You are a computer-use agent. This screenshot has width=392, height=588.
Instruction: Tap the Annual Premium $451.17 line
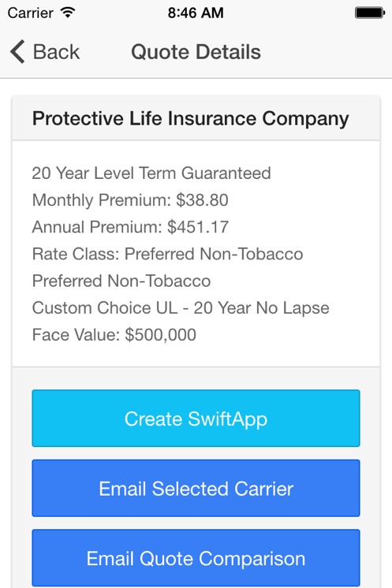coord(130,227)
